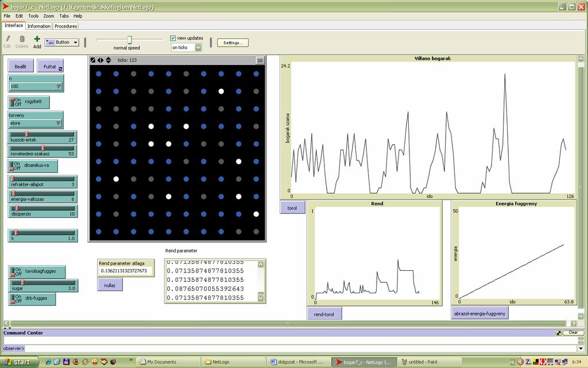The height and width of the screenshot is (368, 588).
Task: Click the abrazol-energia-fuggveny button
Action: (x=480, y=313)
